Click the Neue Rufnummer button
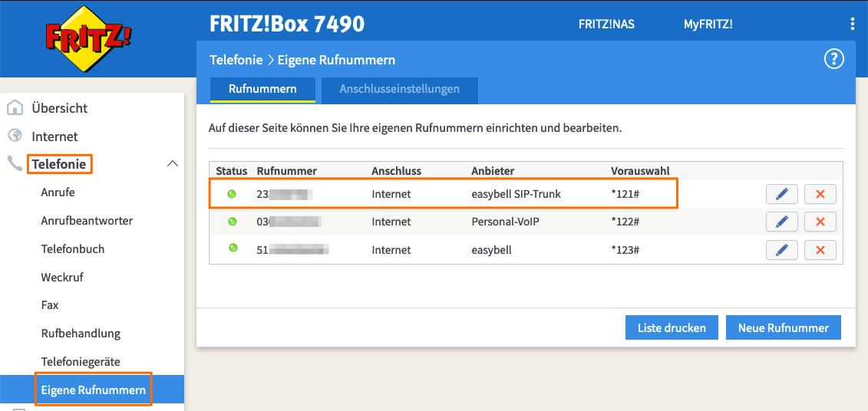This screenshot has height=411, width=868. tap(783, 327)
